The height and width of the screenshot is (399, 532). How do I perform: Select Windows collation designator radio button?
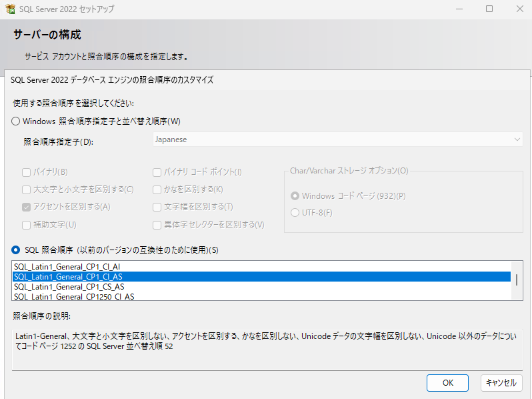15,121
